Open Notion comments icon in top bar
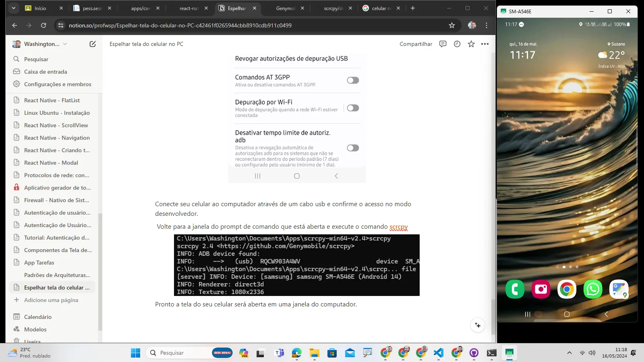The width and height of the screenshot is (644, 362). pyautogui.click(x=443, y=44)
